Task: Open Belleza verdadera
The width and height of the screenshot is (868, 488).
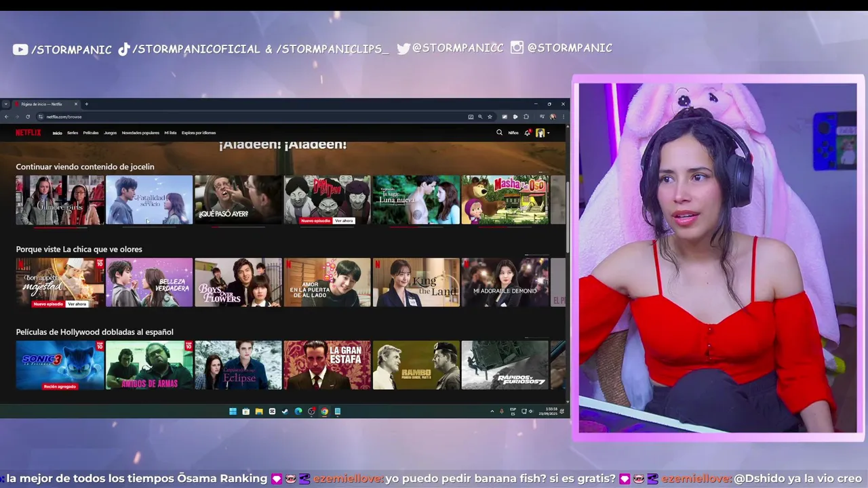Action: [149, 282]
